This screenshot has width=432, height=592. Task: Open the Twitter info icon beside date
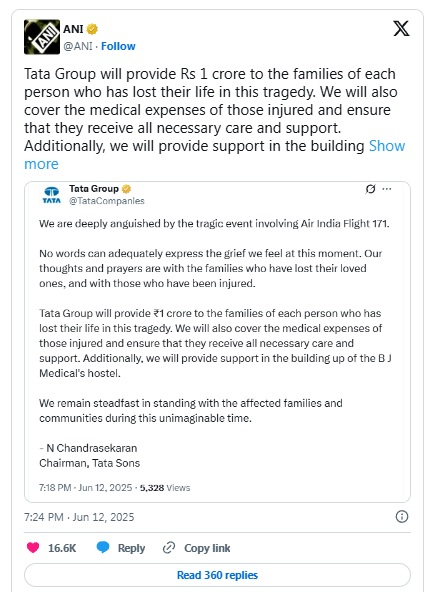click(402, 516)
